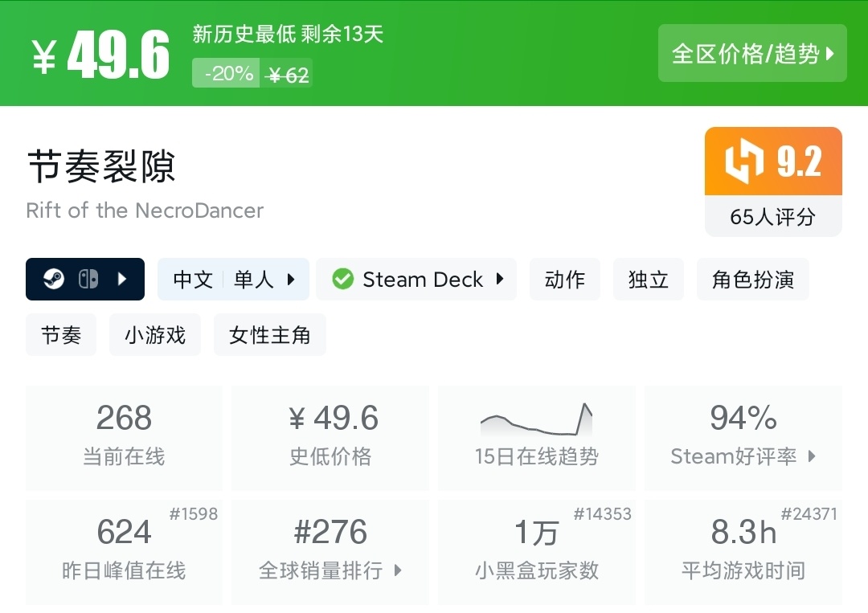Select the 小游戏 tag
Screen dimensions: 868x613
[155, 335]
